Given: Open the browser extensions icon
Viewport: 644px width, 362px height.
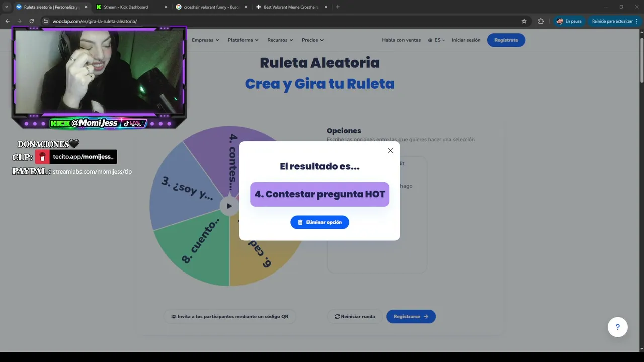Looking at the screenshot, I should click(x=541, y=21).
